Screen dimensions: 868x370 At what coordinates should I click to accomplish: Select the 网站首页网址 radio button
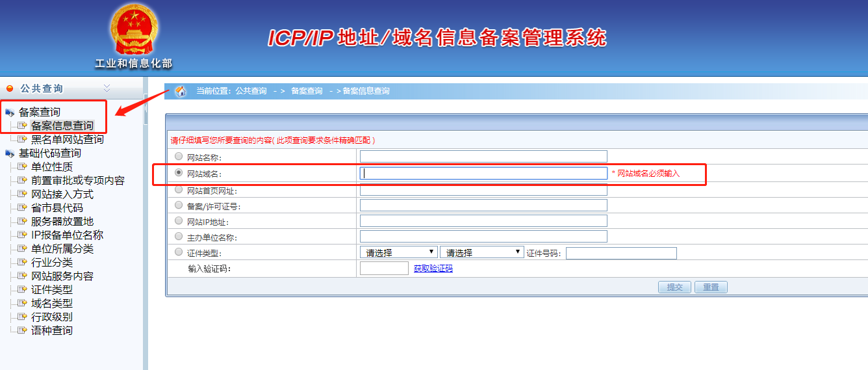[x=179, y=190]
